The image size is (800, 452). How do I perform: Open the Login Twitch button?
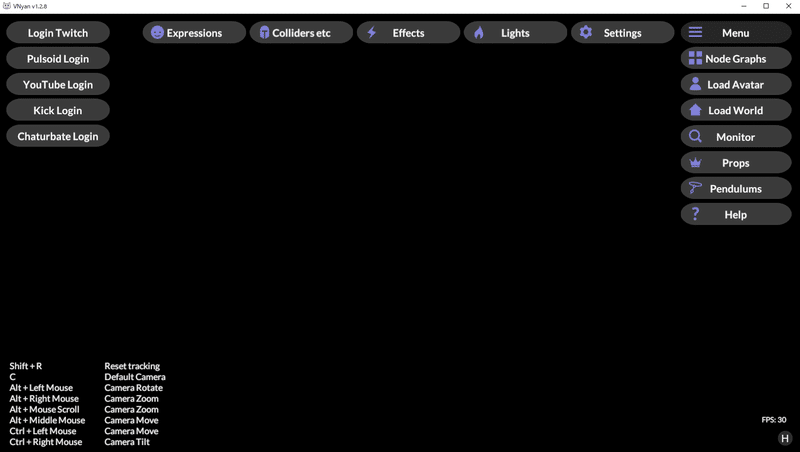[58, 33]
